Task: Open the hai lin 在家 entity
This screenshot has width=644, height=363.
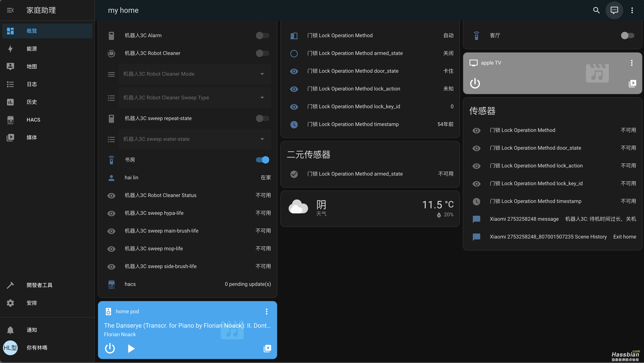Action: 189,177
